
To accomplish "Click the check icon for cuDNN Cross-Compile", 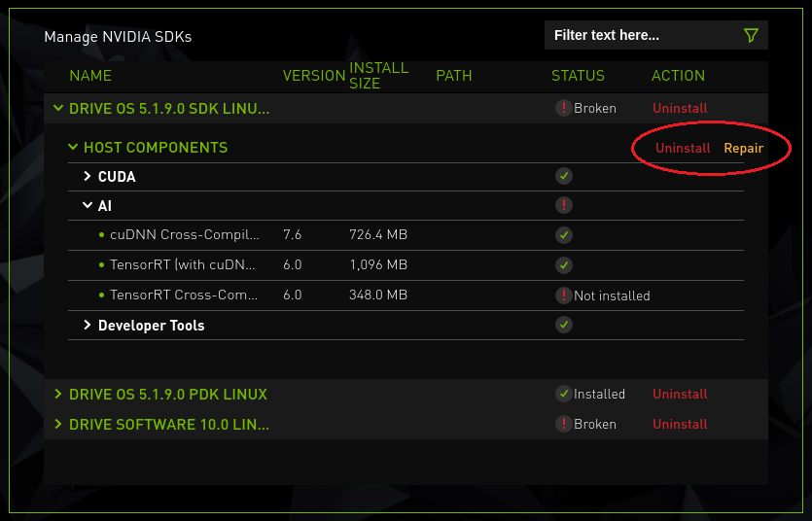I will click(563, 235).
